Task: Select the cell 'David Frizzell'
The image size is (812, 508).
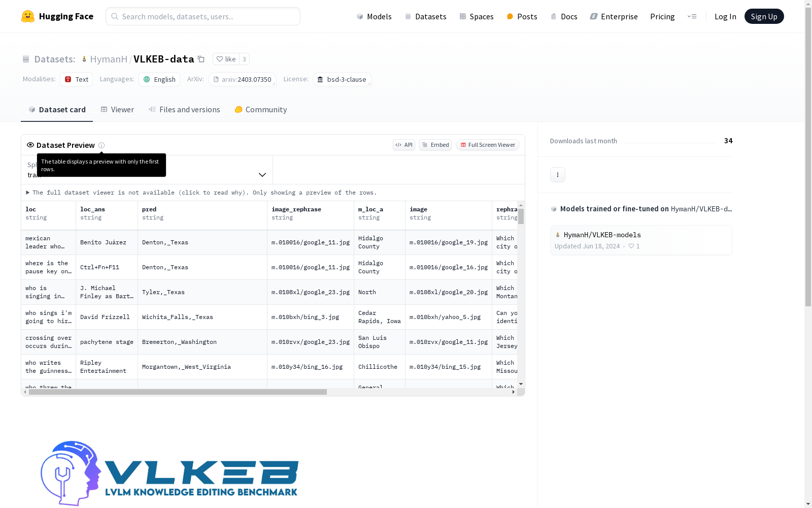Action: pos(107,317)
